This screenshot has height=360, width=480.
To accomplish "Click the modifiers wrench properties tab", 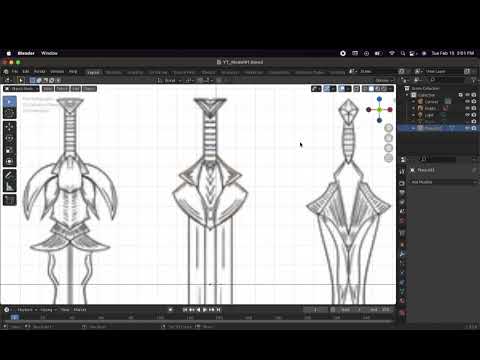I will click(x=403, y=254).
